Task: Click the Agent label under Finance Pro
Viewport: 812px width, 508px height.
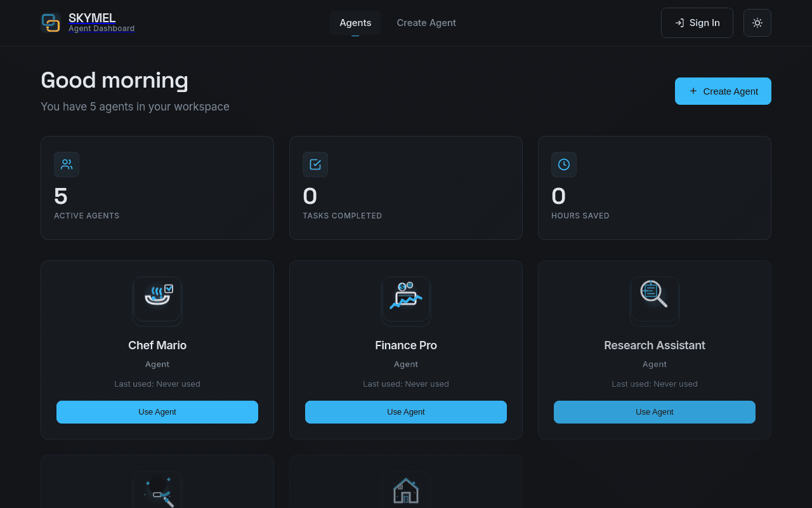Action: point(406,364)
